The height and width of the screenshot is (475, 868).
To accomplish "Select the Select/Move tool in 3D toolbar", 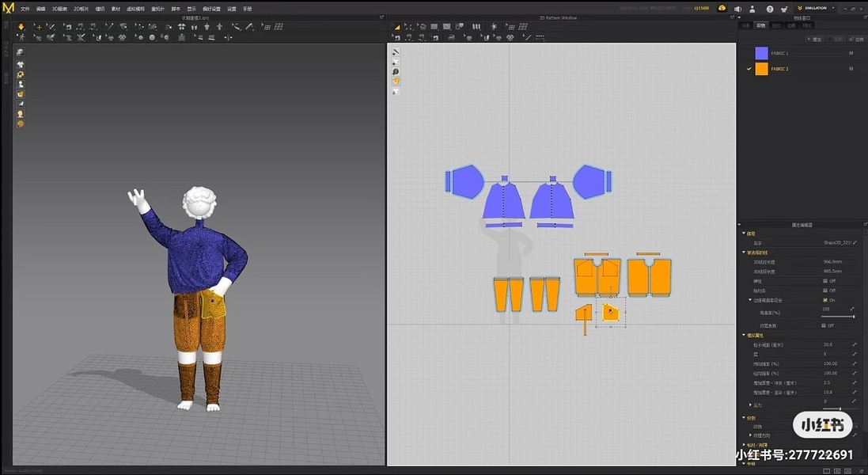I will tap(38, 27).
